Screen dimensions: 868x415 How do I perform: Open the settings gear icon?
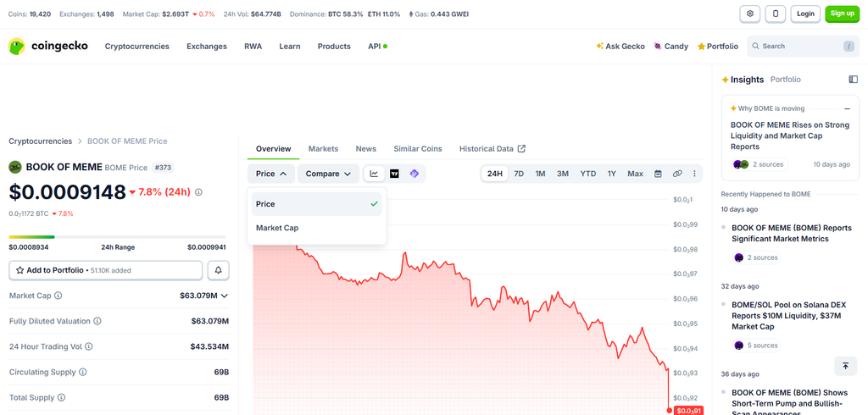click(x=750, y=14)
